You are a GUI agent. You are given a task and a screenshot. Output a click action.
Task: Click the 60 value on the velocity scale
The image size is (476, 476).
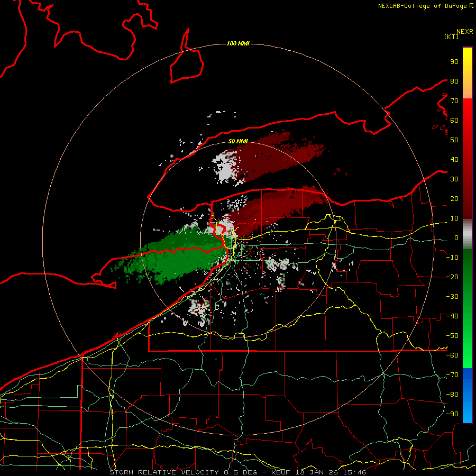coord(454,121)
